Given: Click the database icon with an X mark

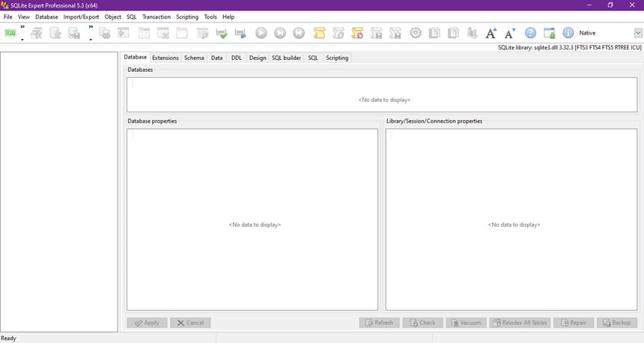Looking at the screenshot, I should [x=55, y=33].
